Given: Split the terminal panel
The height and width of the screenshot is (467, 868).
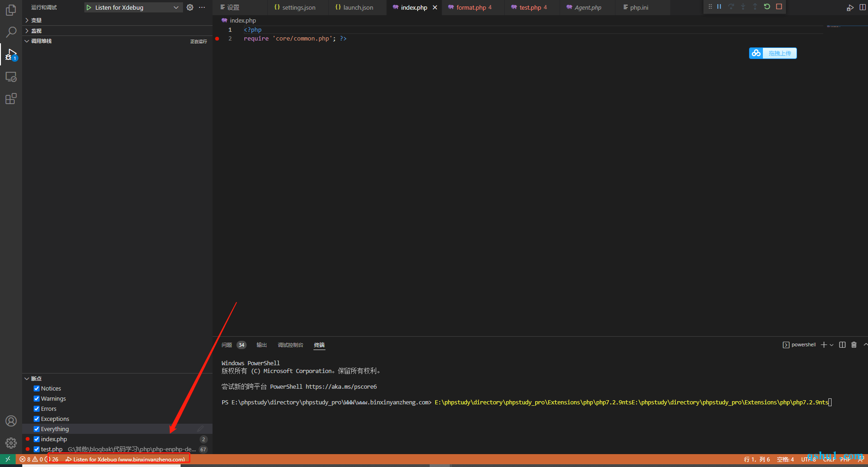Looking at the screenshot, I should point(842,344).
